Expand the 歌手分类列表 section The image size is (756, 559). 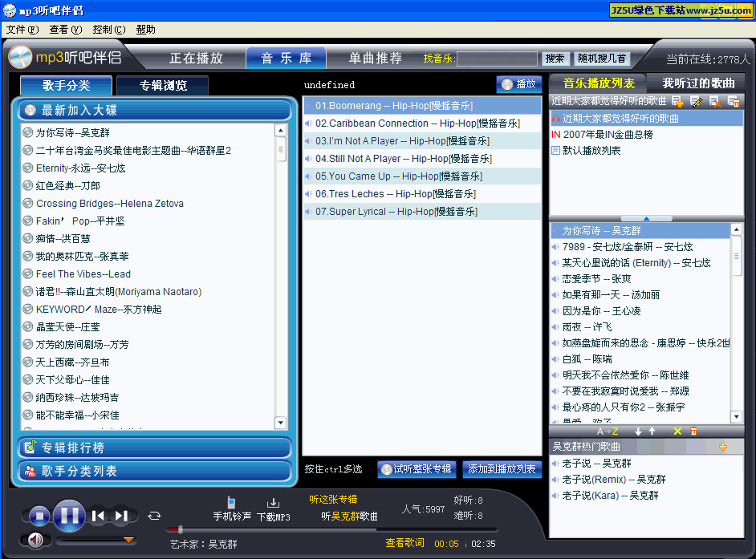[154, 471]
